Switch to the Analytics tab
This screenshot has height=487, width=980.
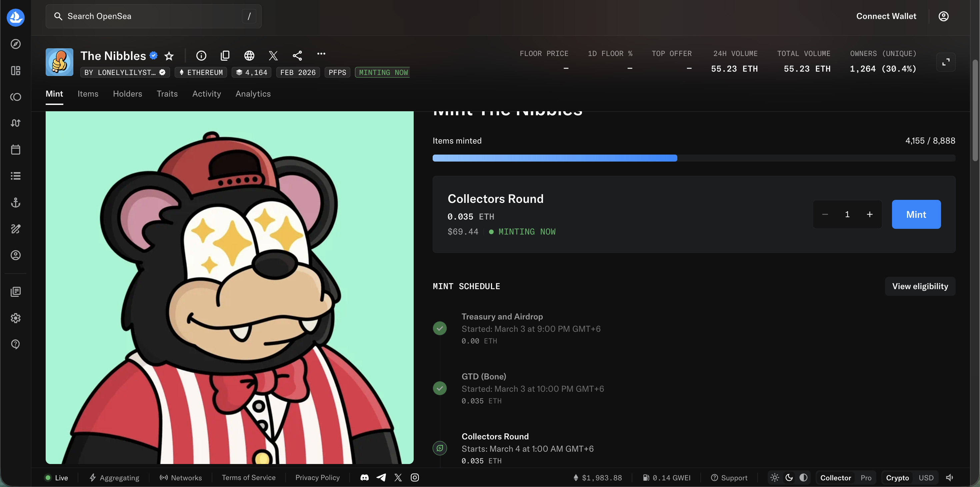[253, 94]
